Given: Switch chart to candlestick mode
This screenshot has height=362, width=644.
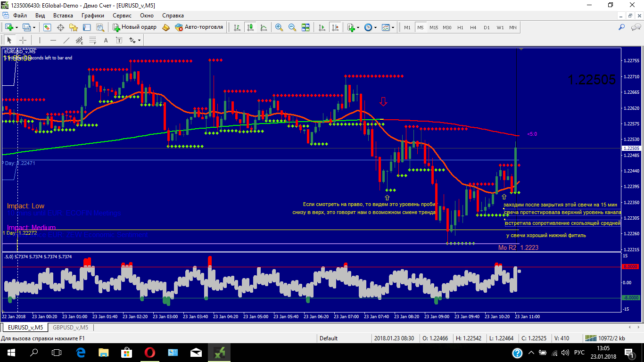Looking at the screenshot, I should pos(250,27).
